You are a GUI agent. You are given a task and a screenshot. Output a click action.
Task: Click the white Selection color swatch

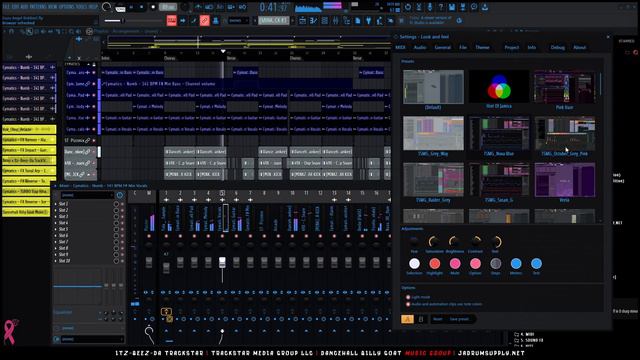[414, 264]
